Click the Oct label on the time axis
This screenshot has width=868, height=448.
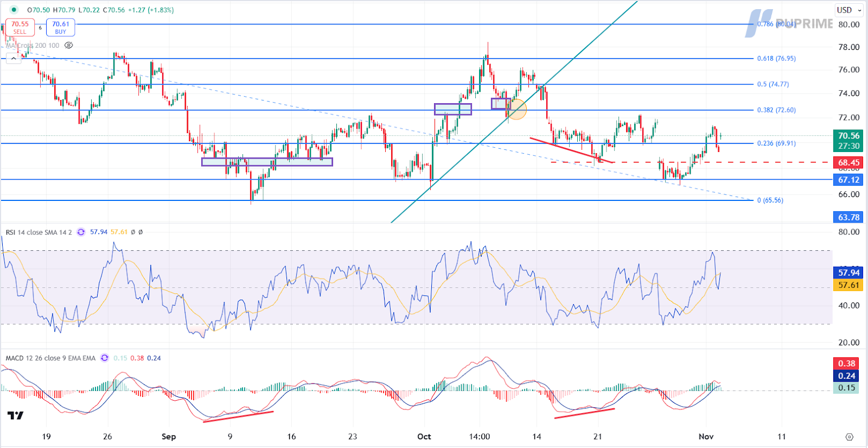click(424, 437)
